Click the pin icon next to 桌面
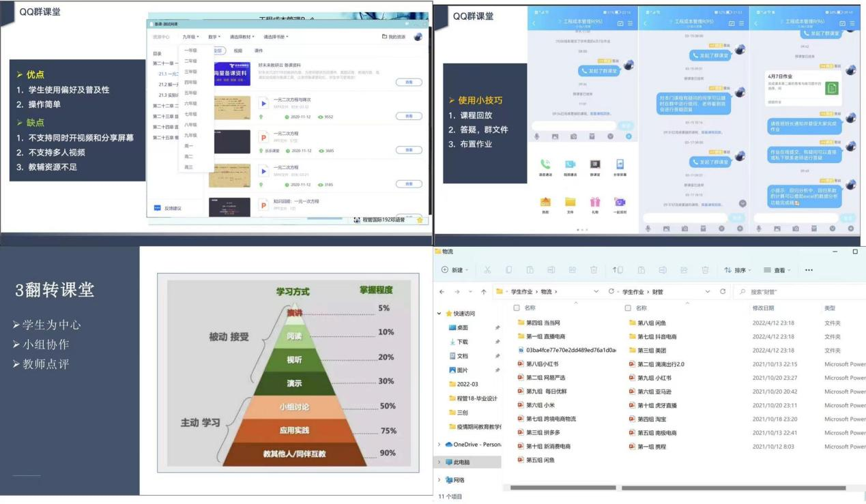 pos(497,328)
